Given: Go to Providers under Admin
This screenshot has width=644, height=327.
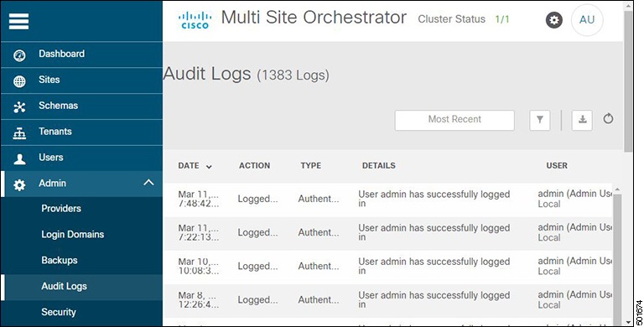Looking at the screenshot, I should tap(61, 208).
